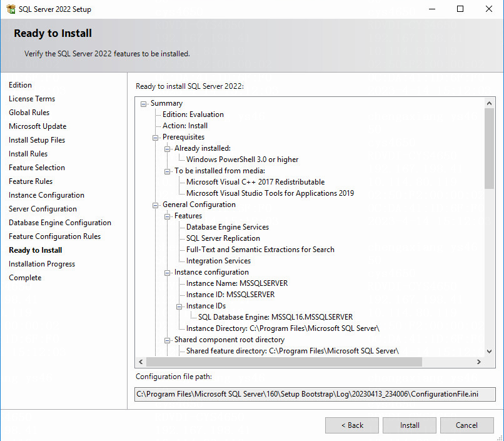The image size is (504, 441).
Task: Collapse the Prerequisites node
Action: point(155,138)
